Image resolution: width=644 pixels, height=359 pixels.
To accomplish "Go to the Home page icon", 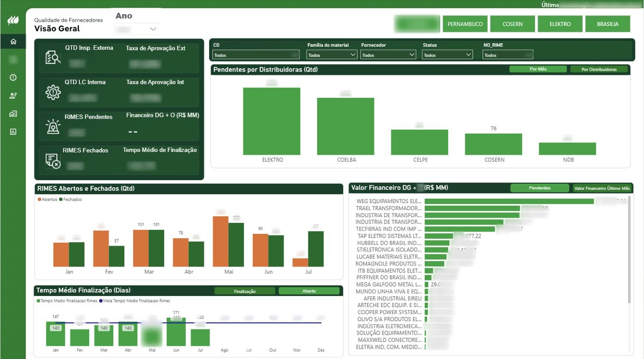I will tap(13, 42).
